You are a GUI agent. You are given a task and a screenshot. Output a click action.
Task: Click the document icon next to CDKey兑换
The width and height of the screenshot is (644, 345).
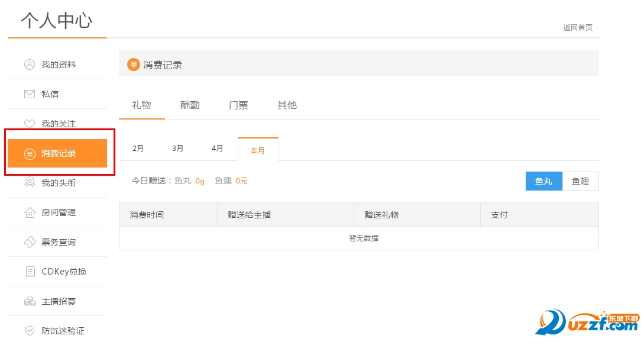coord(30,272)
